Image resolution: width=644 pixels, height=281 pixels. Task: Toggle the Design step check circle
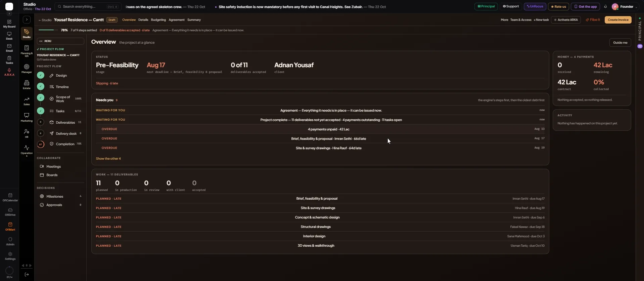(41, 75)
